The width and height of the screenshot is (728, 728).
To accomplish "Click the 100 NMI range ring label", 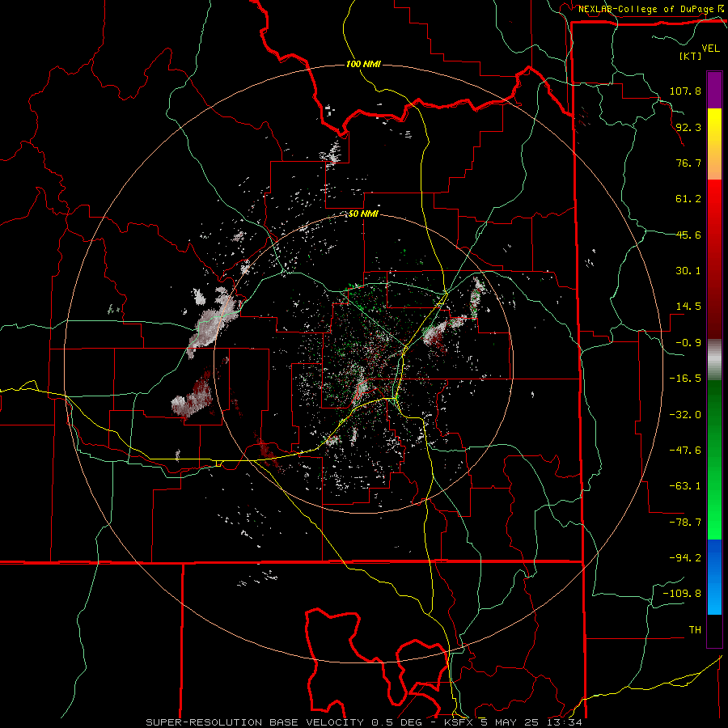I will [363, 64].
